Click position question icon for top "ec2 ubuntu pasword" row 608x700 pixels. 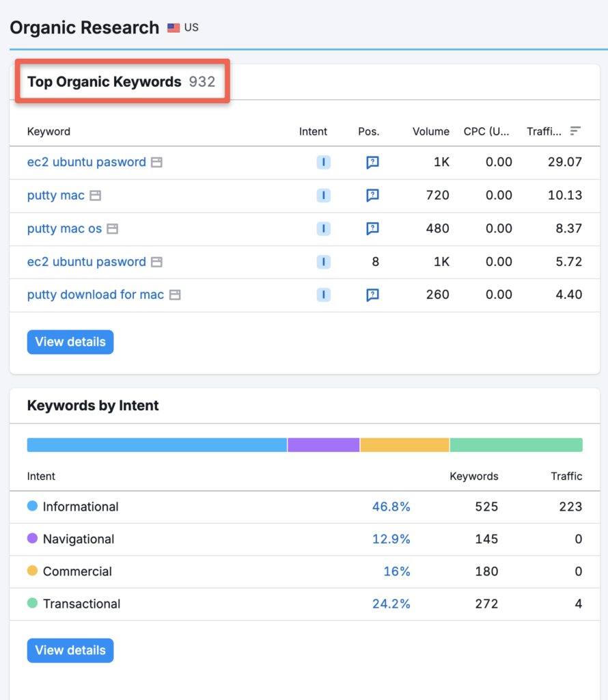click(372, 162)
